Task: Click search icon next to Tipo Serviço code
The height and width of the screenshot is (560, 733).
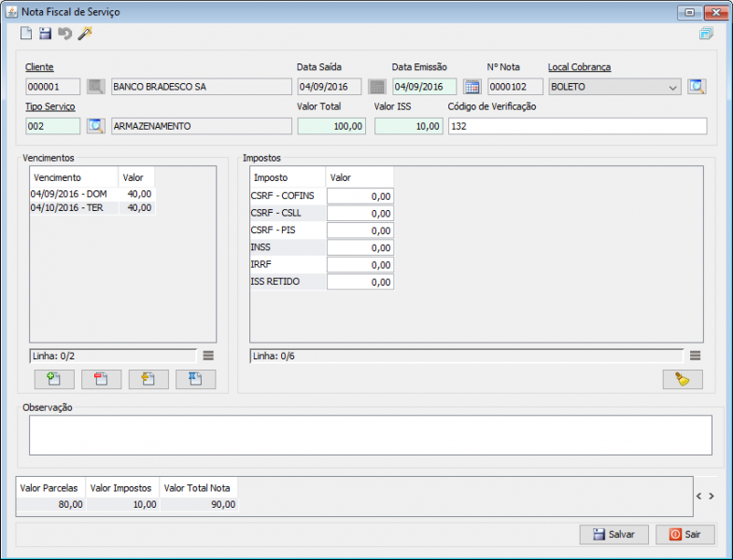Action: point(95,126)
